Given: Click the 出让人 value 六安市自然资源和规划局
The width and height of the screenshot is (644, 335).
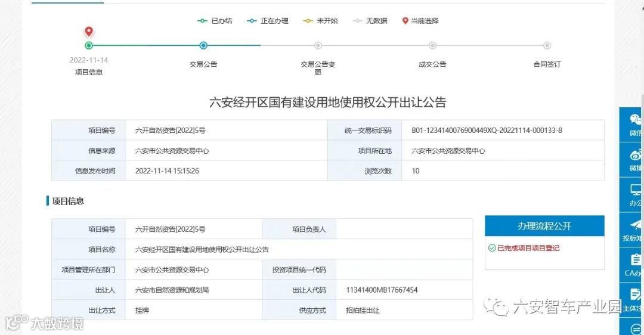Looking at the screenshot, I should coord(172,290).
